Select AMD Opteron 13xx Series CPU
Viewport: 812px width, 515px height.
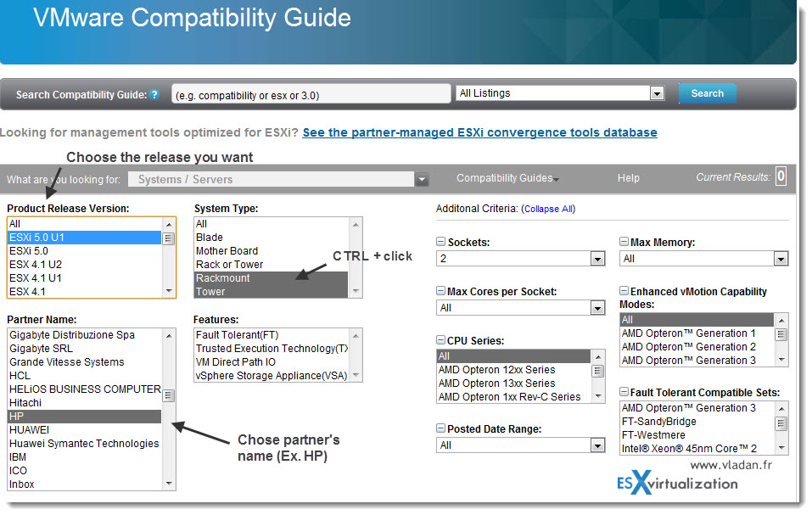[x=513, y=383]
